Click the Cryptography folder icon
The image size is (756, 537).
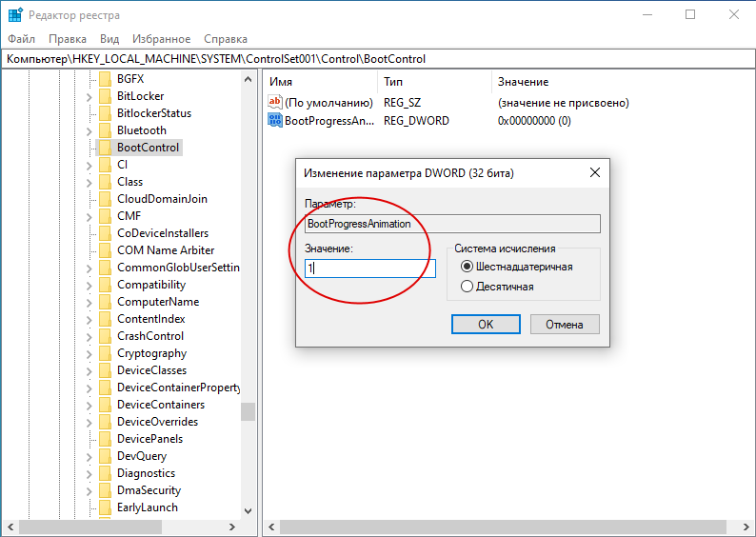tap(105, 353)
